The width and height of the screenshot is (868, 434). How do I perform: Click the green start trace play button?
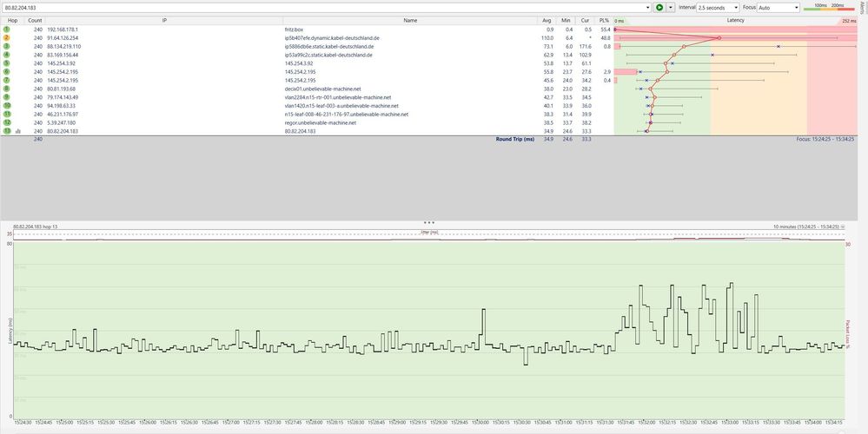(x=659, y=7)
